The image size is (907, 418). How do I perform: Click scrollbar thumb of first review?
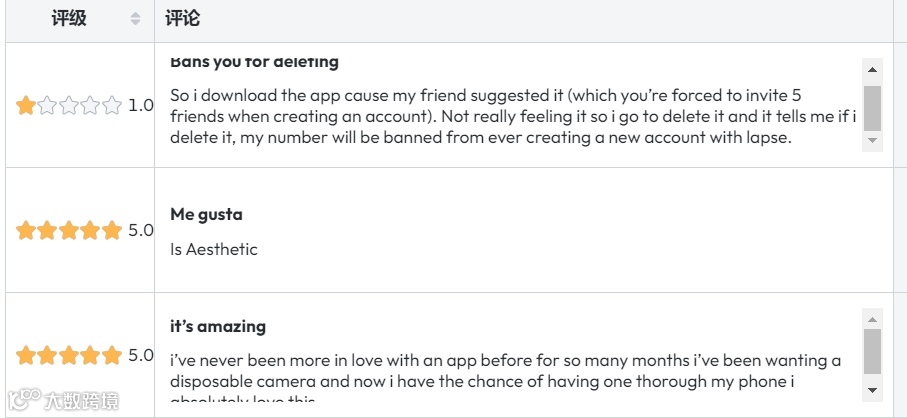(x=872, y=108)
